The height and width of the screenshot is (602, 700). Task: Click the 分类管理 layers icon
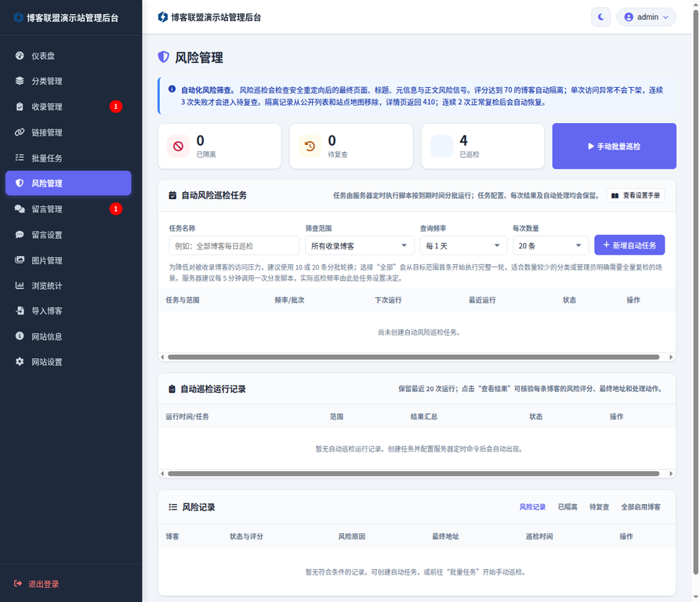(19, 81)
